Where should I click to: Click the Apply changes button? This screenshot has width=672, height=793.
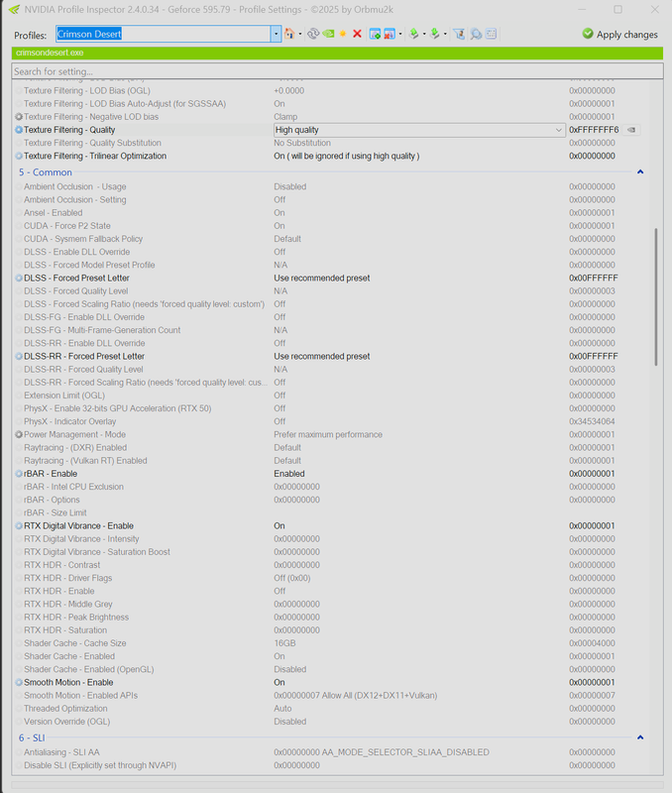click(x=620, y=34)
